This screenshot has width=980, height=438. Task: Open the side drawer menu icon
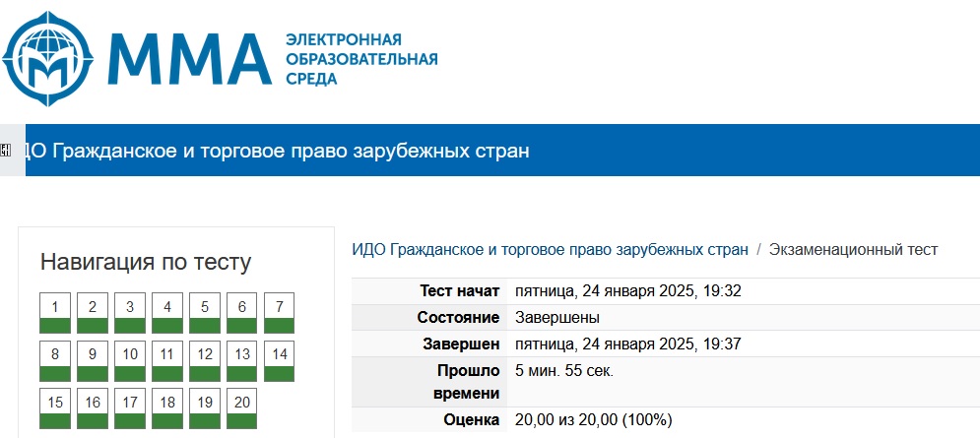point(6,150)
